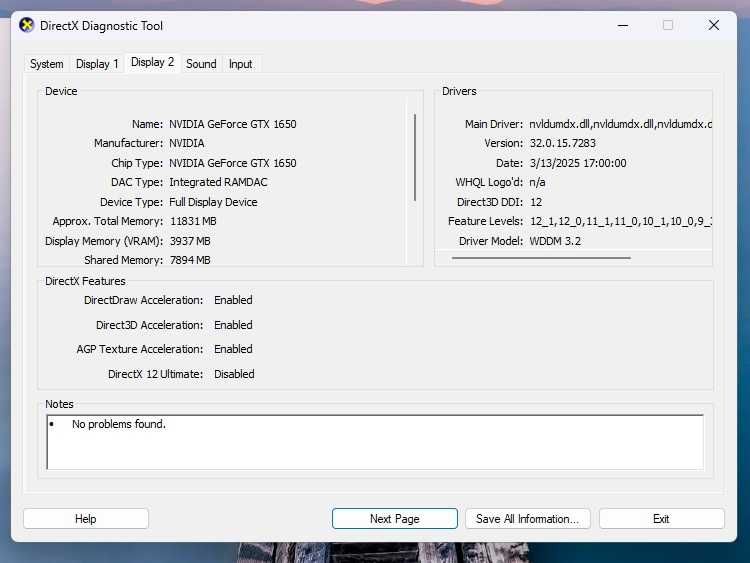Click the DirectDraw Acceleration Enabled value
750x563 pixels.
[233, 300]
